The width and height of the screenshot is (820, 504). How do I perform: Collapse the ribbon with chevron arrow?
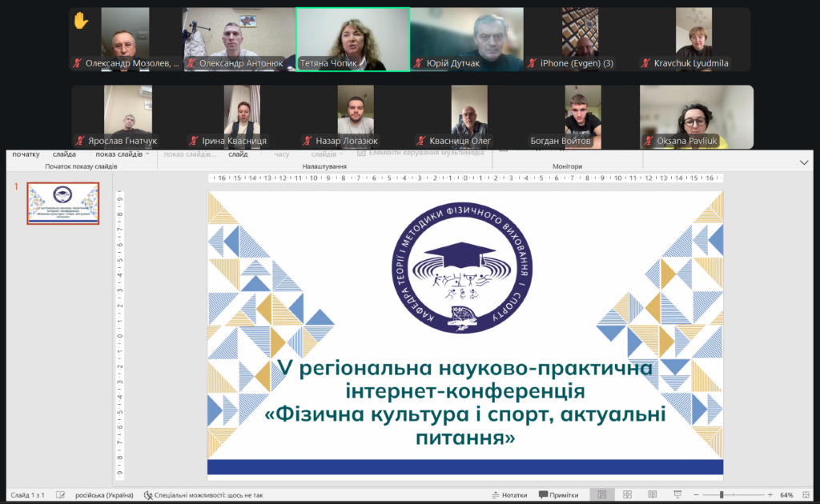(804, 162)
